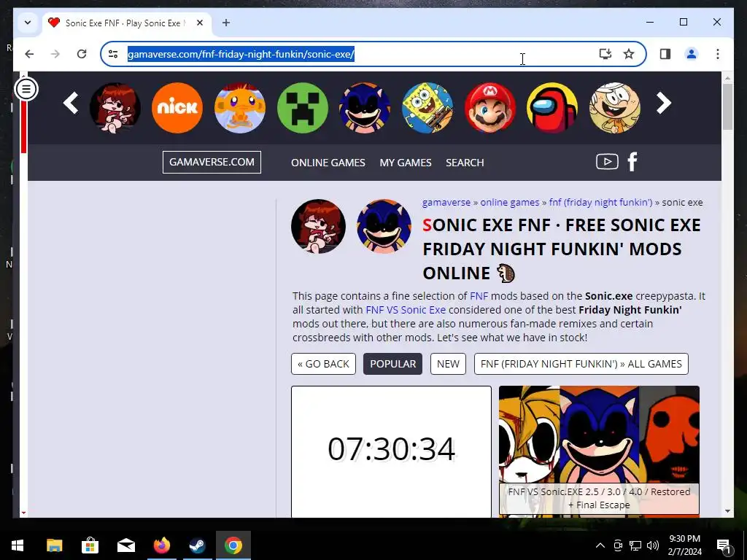Click the carousel previous arrow
Image resolution: width=747 pixels, height=560 pixels.
[71, 103]
